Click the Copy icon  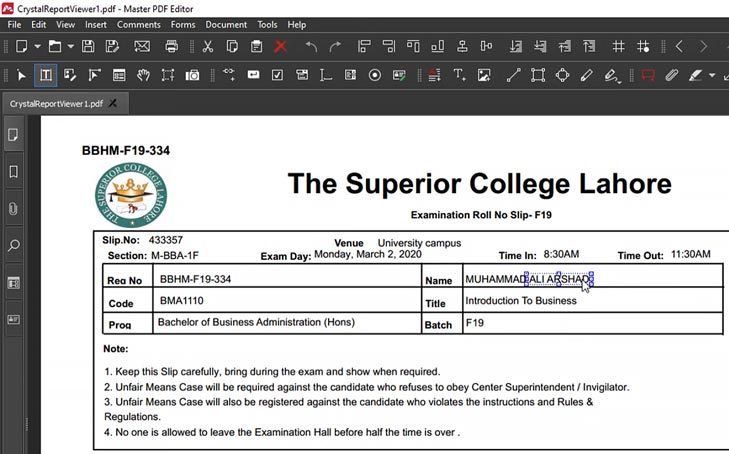232,46
